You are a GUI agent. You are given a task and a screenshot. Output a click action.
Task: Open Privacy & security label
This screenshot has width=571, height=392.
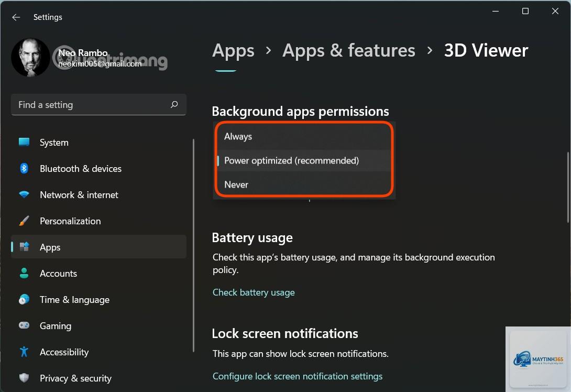pyautogui.click(x=75, y=378)
